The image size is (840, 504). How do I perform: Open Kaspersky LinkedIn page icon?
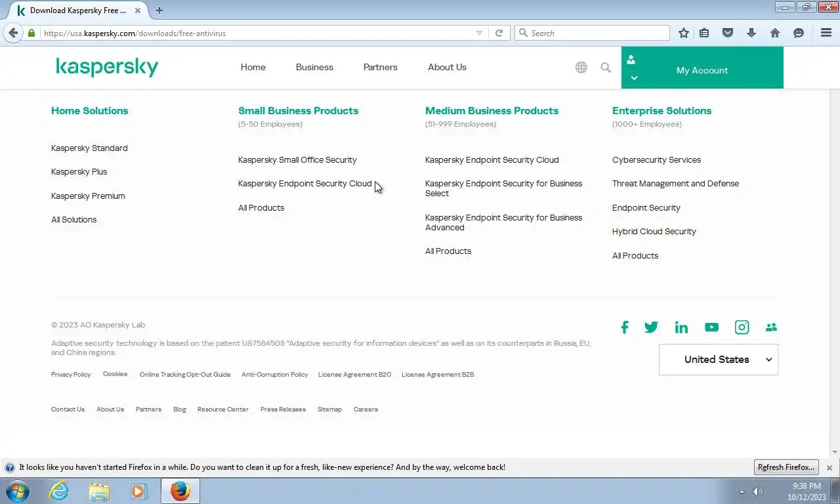(x=681, y=327)
